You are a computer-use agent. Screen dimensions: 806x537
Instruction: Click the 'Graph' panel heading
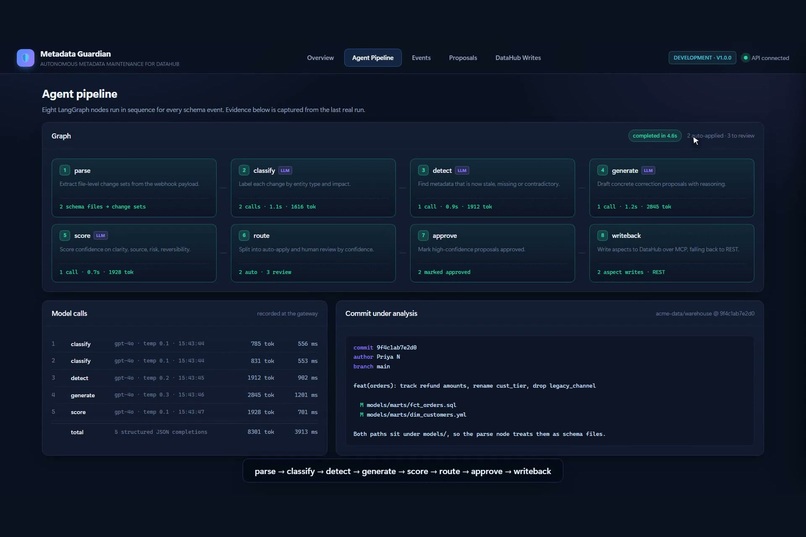[x=61, y=136]
